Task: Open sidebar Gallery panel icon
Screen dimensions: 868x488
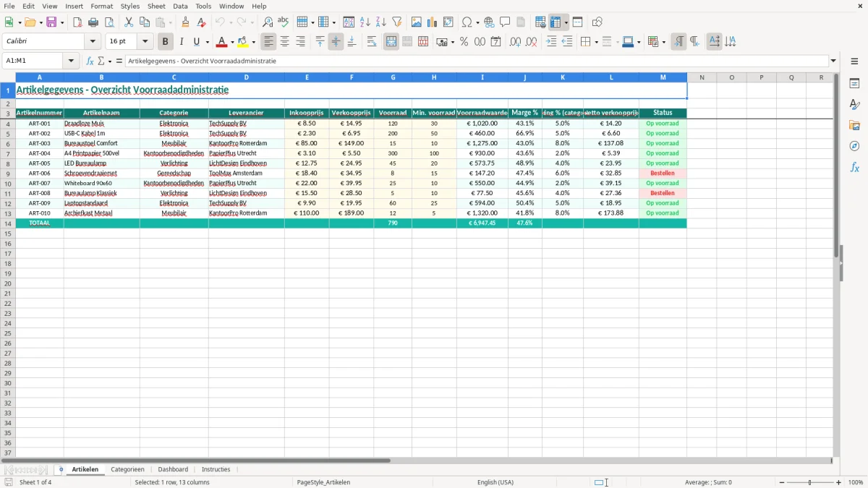Action: (854, 125)
